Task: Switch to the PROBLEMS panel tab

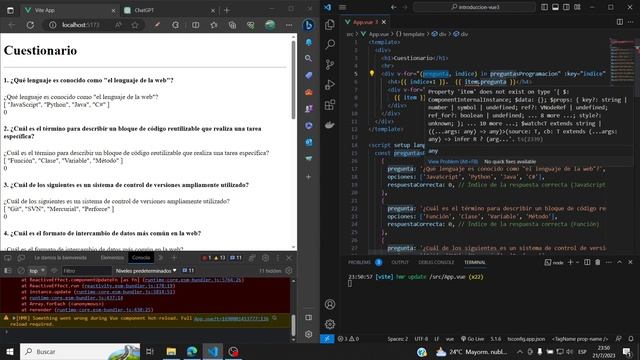Action: coord(360,262)
